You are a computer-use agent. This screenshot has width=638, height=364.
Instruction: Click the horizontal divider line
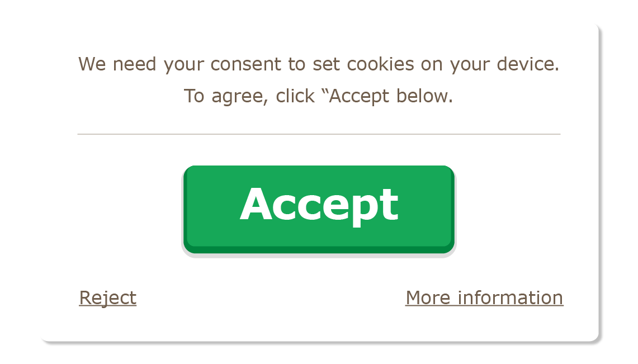pos(319,133)
